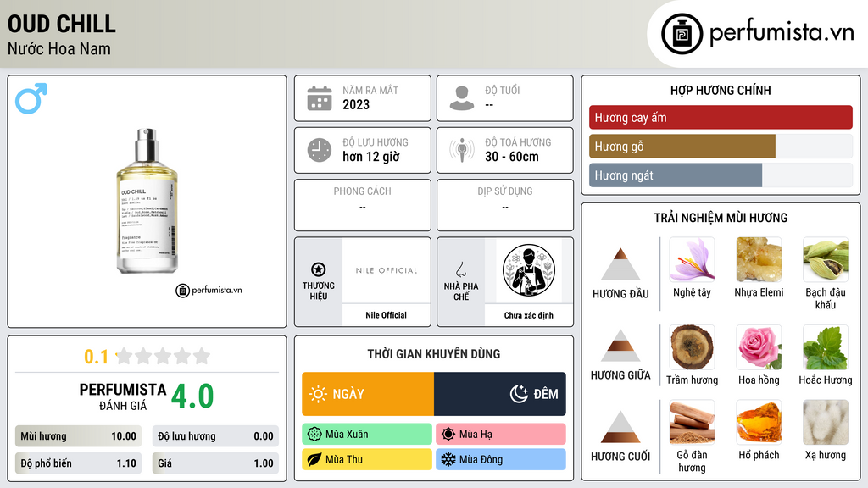Click the Giá 1.00 score row

click(215, 463)
